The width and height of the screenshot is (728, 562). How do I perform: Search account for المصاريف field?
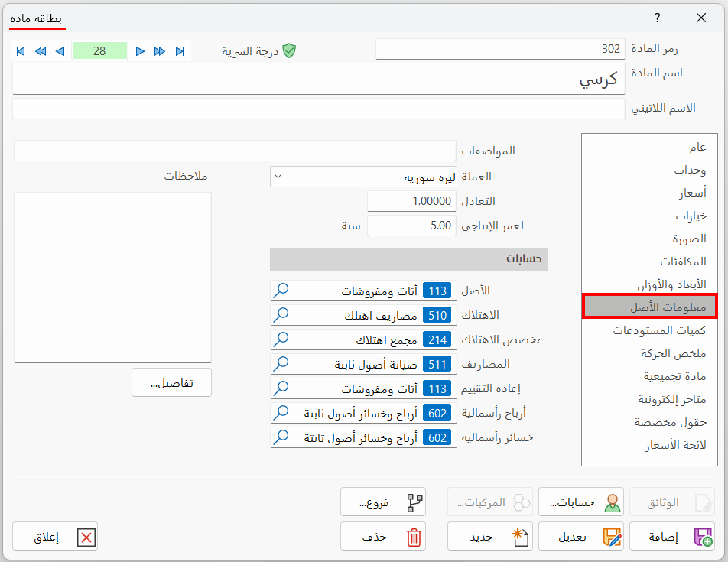click(x=281, y=364)
